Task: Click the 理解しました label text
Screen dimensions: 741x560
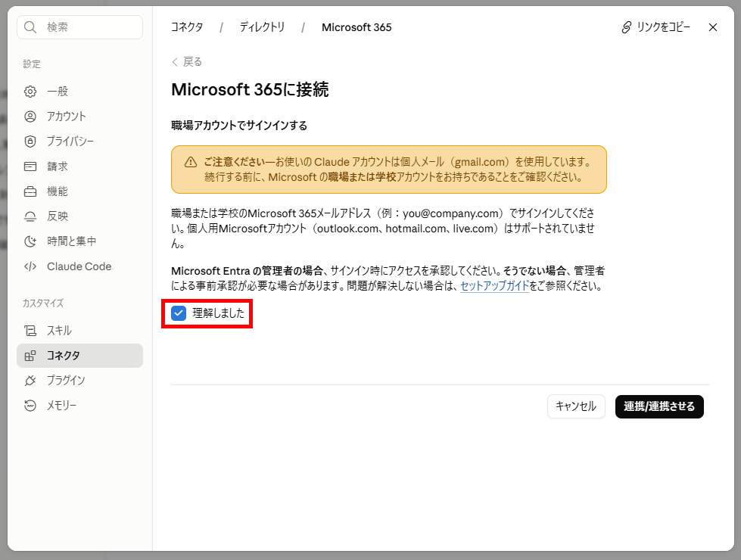Action: [x=218, y=313]
